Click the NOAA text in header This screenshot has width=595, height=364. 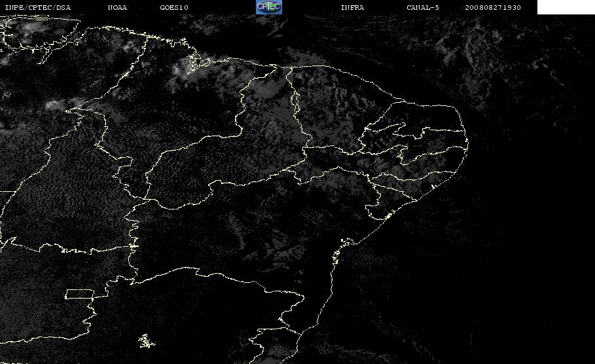117,8
